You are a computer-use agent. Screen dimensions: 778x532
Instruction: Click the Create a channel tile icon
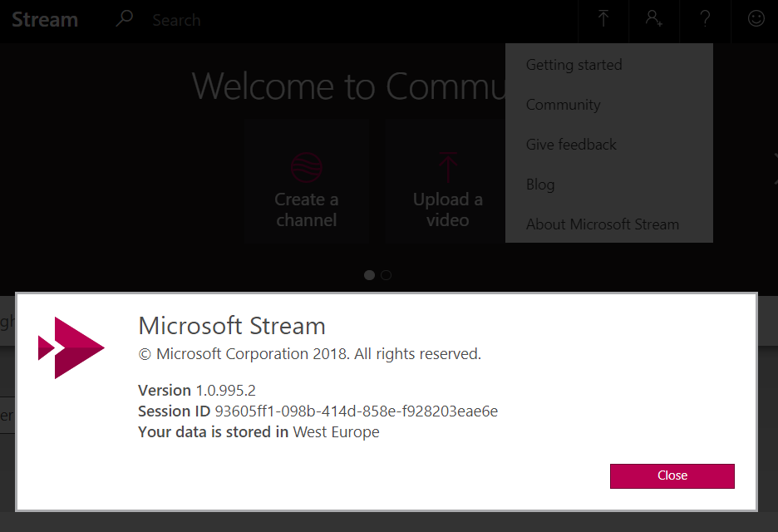tap(306, 167)
